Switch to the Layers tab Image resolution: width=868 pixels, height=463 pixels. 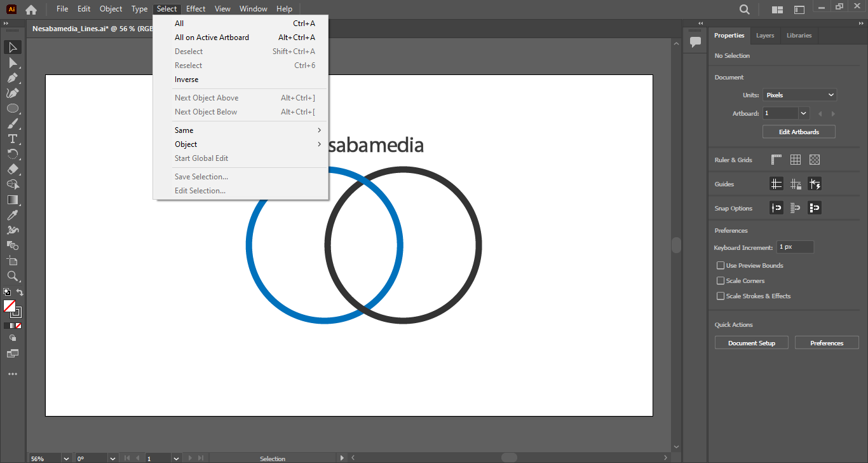pos(765,36)
